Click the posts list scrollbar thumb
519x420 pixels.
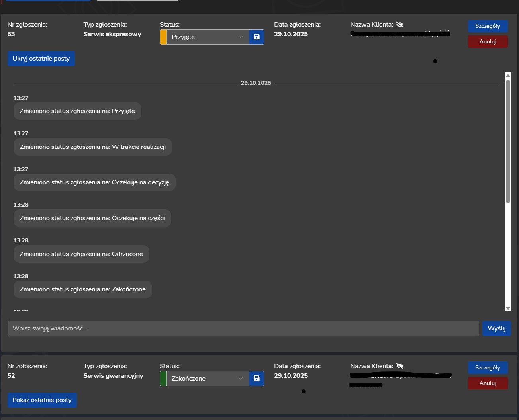click(508, 141)
